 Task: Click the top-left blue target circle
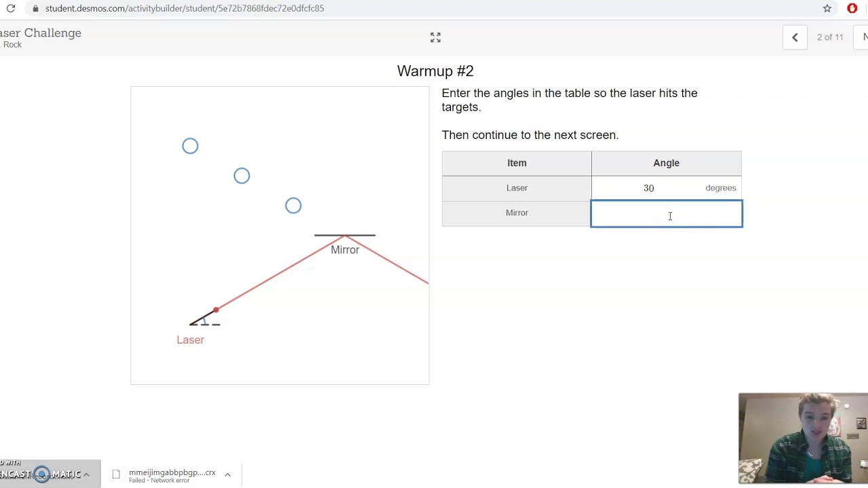[x=190, y=146]
